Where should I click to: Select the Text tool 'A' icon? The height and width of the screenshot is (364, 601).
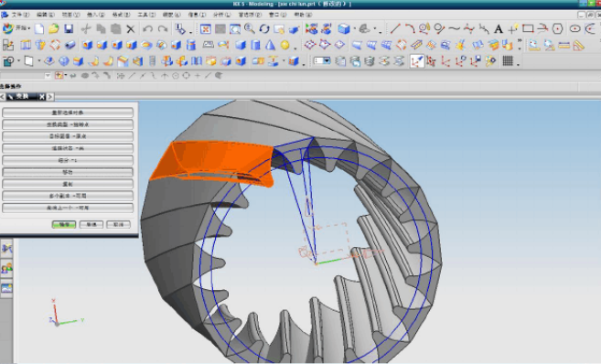tap(499, 28)
